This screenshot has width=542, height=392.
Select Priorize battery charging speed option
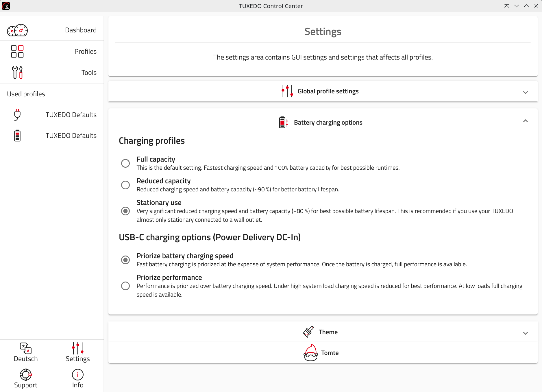pos(125,260)
